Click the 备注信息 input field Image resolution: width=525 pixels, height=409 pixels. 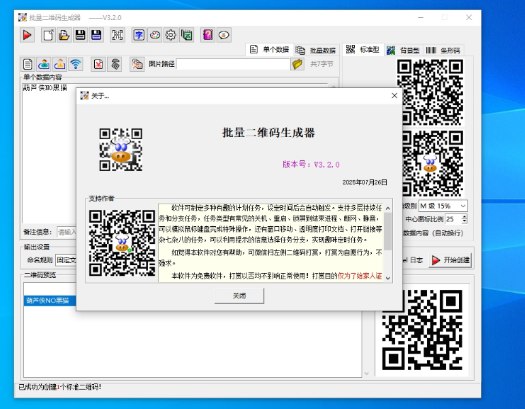click(x=67, y=232)
